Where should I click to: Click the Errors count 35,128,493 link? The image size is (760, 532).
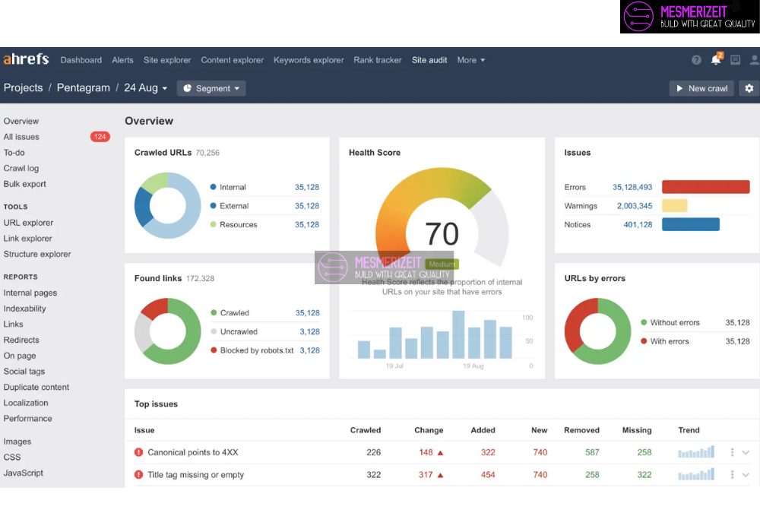pyautogui.click(x=632, y=187)
